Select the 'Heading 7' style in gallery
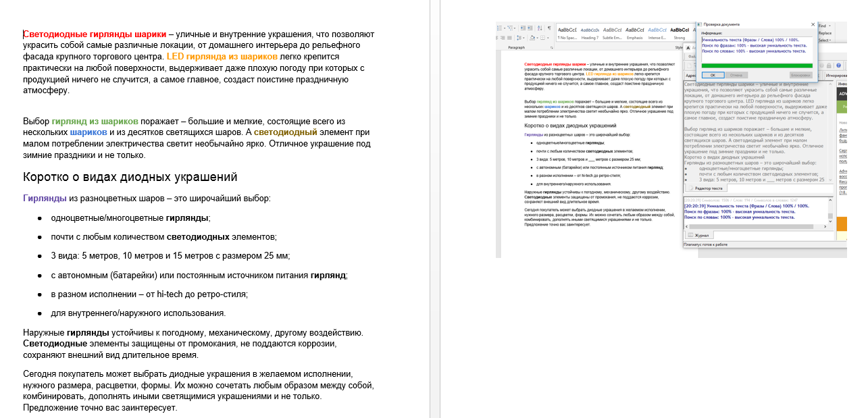868x418 pixels. 590,34
